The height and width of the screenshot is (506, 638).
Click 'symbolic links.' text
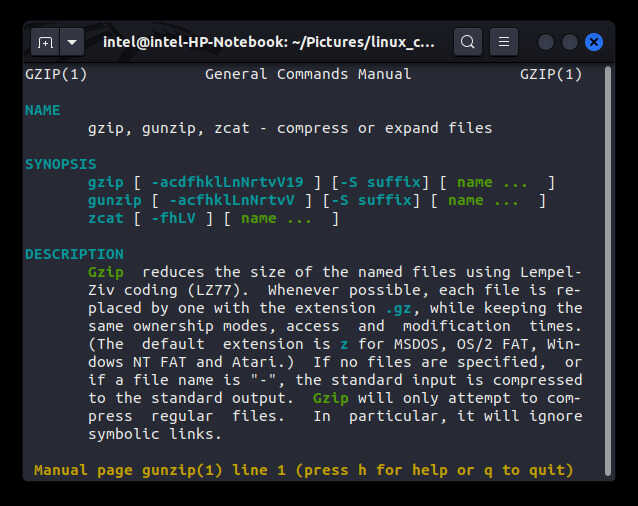click(x=155, y=434)
